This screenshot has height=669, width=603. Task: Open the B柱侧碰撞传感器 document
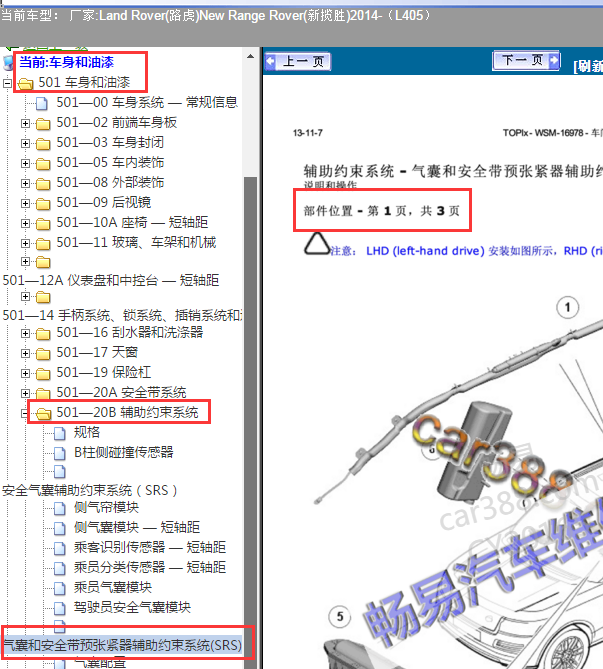(124, 452)
